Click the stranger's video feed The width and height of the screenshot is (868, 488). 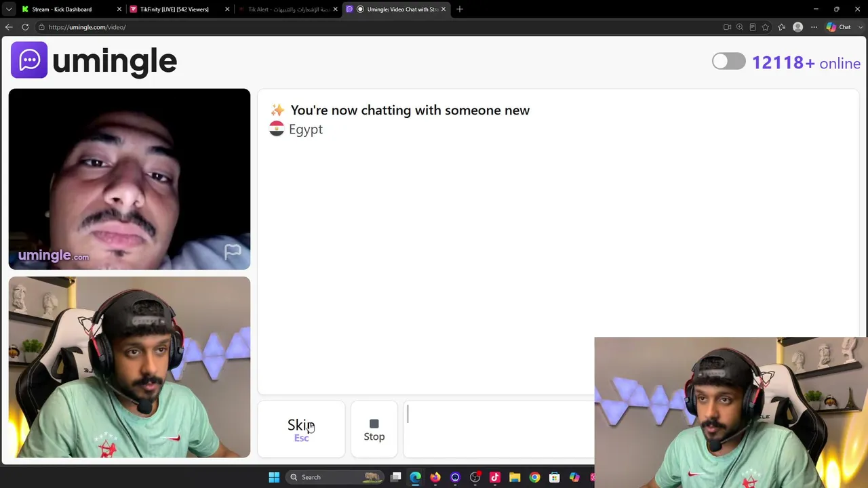[x=130, y=179]
